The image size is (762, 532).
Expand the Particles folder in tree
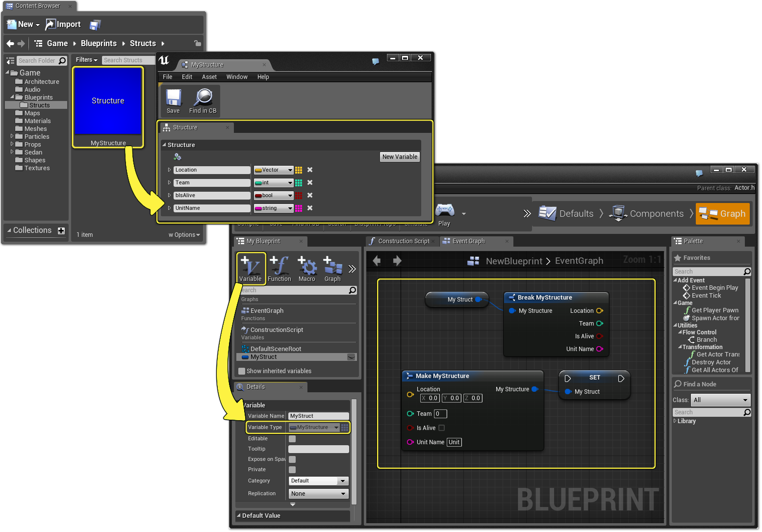[12, 136]
